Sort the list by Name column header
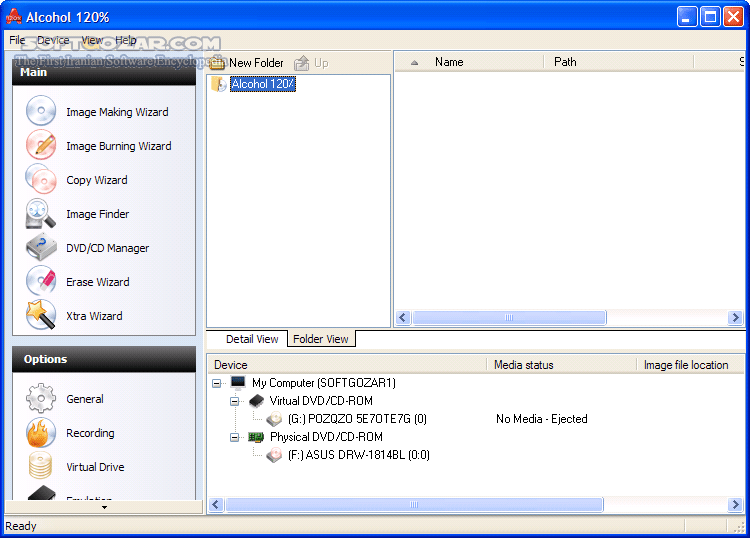The width and height of the screenshot is (750, 538). coord(449,62)
